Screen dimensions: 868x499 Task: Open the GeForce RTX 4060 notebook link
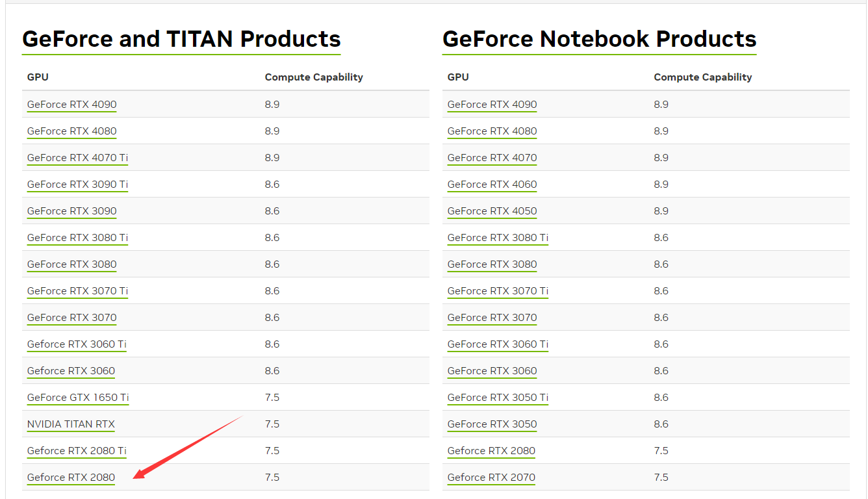point(492,185)
